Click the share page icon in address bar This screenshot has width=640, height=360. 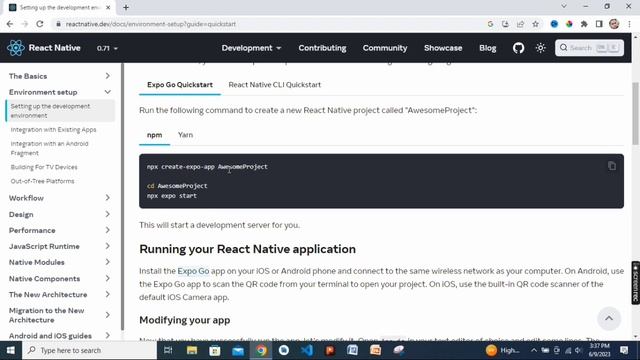click(x=520, y=24)
